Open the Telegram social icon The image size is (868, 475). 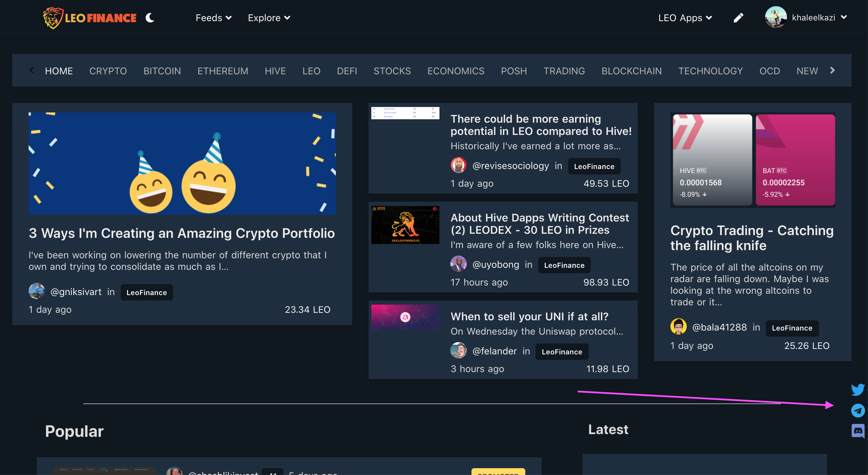click(858, 411)
